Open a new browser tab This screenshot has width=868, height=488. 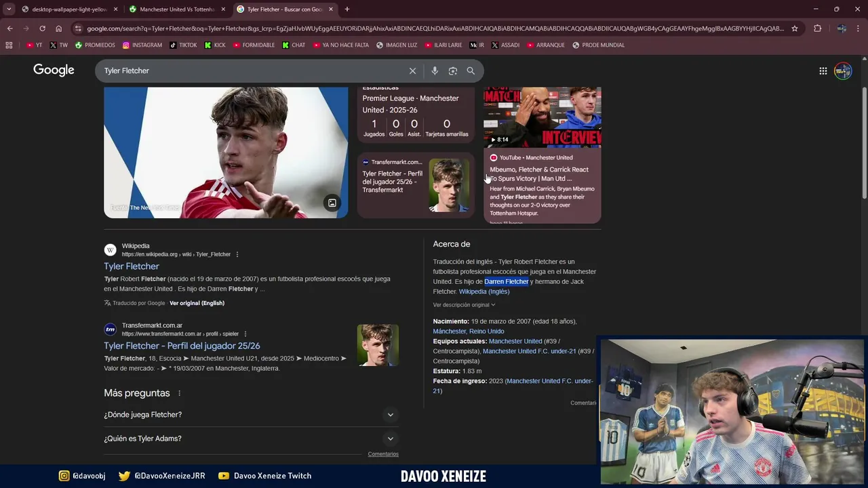click(347, 9)
